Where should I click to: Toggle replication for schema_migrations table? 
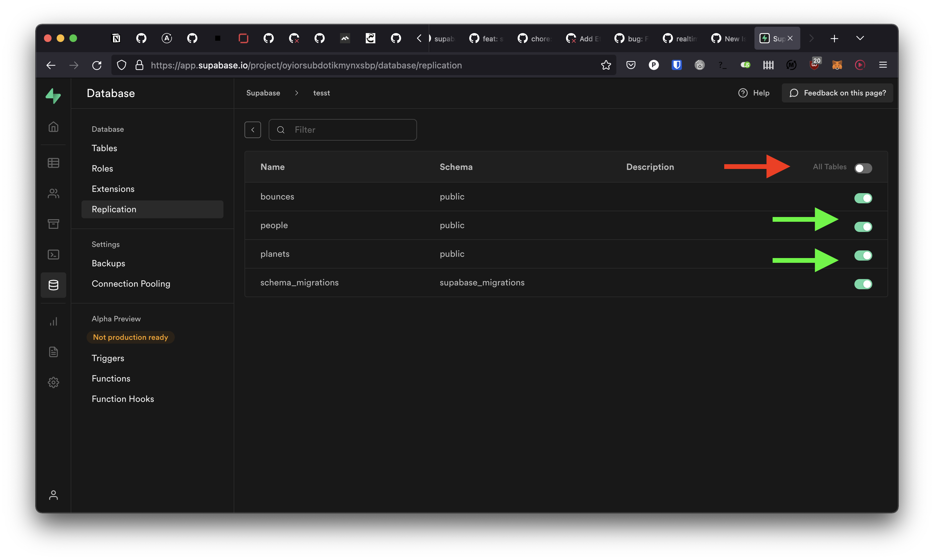[x=863, y=284]
